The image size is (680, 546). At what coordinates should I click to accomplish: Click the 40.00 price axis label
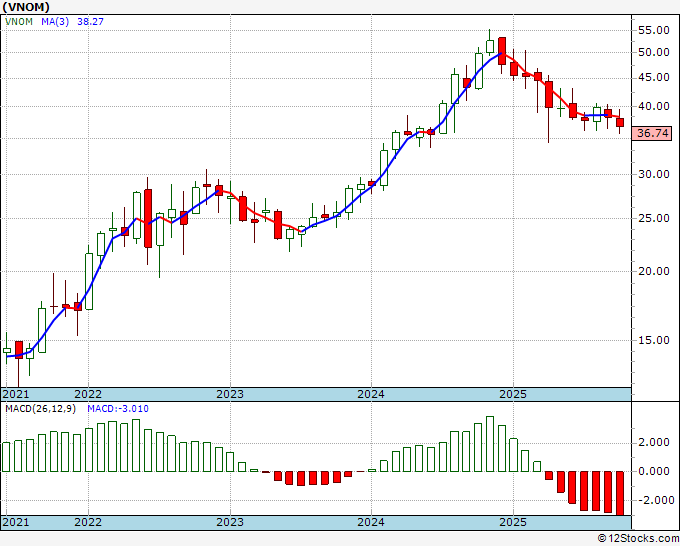(654, 106)
